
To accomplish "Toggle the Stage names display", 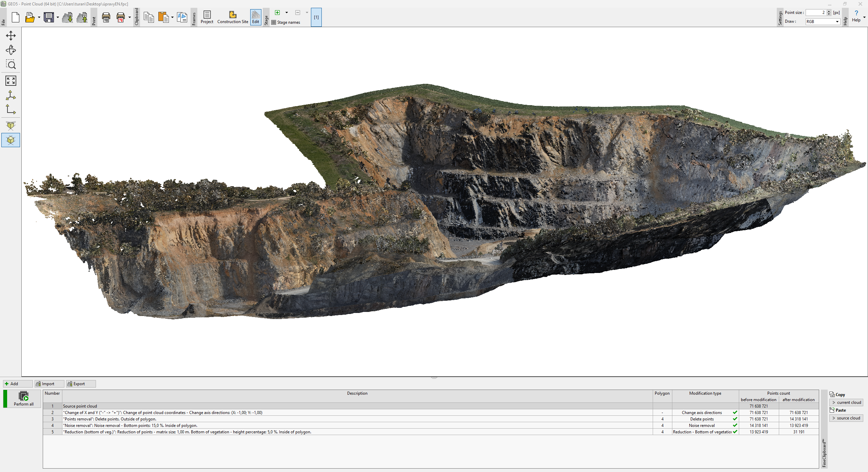I will pos(285,22).
